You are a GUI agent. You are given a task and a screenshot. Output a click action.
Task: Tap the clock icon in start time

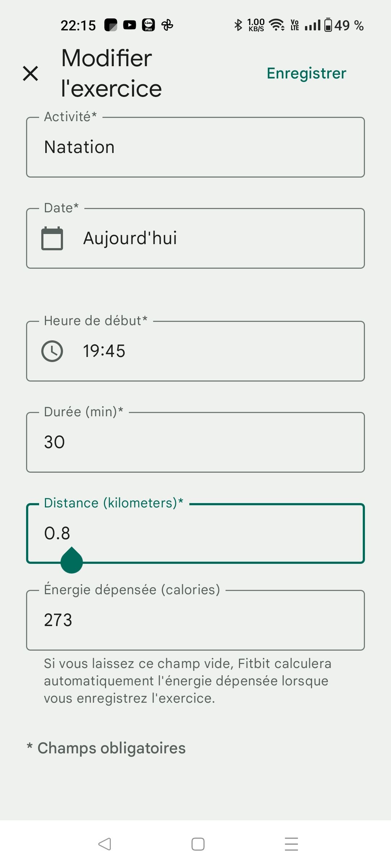(52, 351)
